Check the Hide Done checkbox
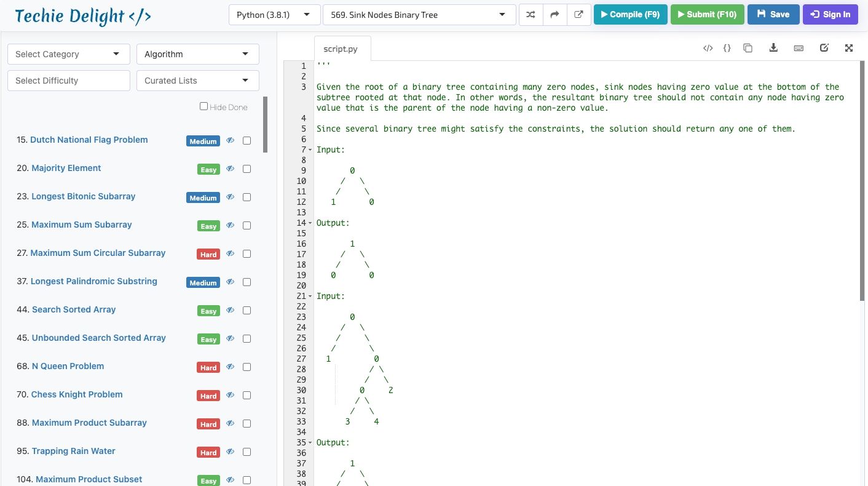This screenshot has height=486, width=868. coord(204,106)
